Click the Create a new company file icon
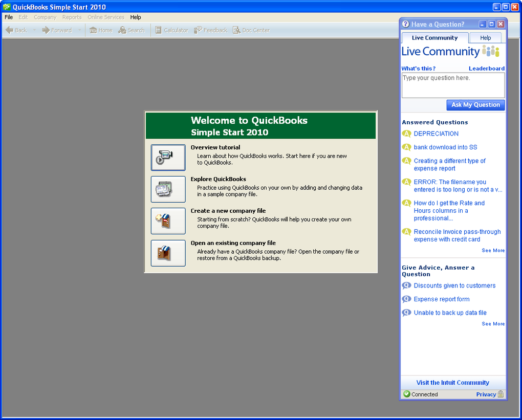Image resolution: width=522 pixels, height=420 pixels. 168,221
